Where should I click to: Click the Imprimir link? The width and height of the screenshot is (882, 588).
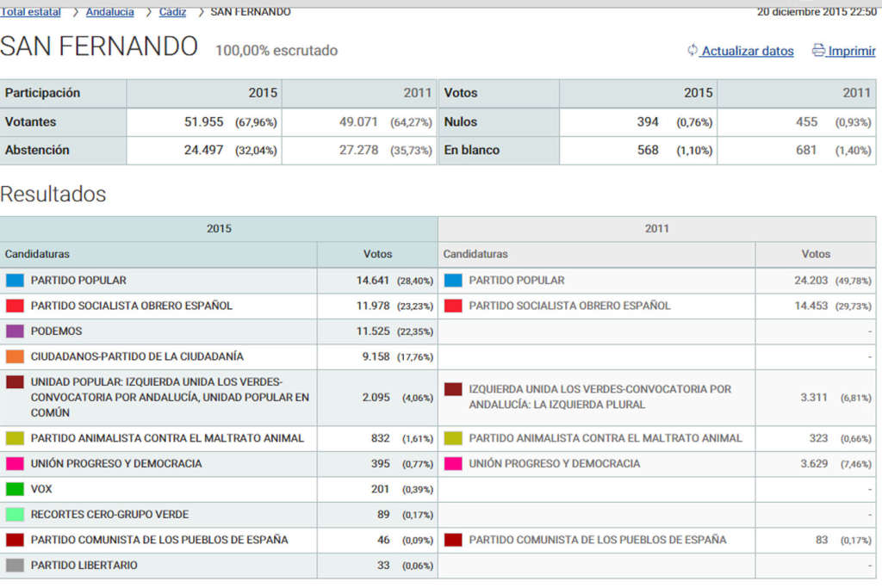pyautogui.click(x=851, y=52)
